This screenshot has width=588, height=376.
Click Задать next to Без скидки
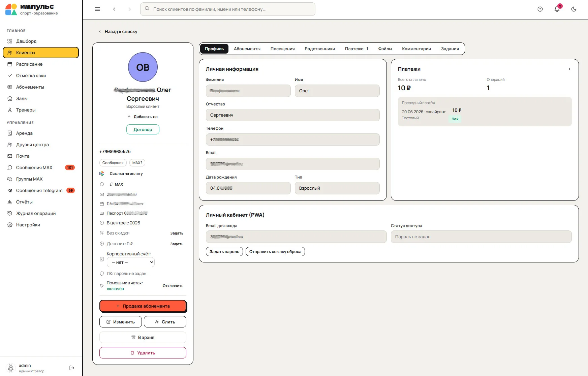[177, 233]
